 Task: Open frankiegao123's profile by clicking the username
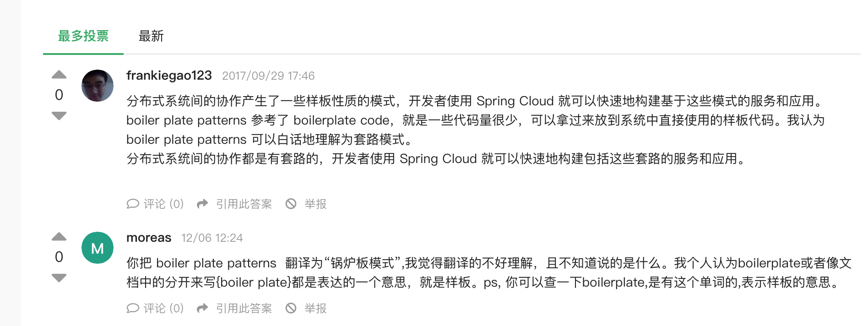(168, 75)
